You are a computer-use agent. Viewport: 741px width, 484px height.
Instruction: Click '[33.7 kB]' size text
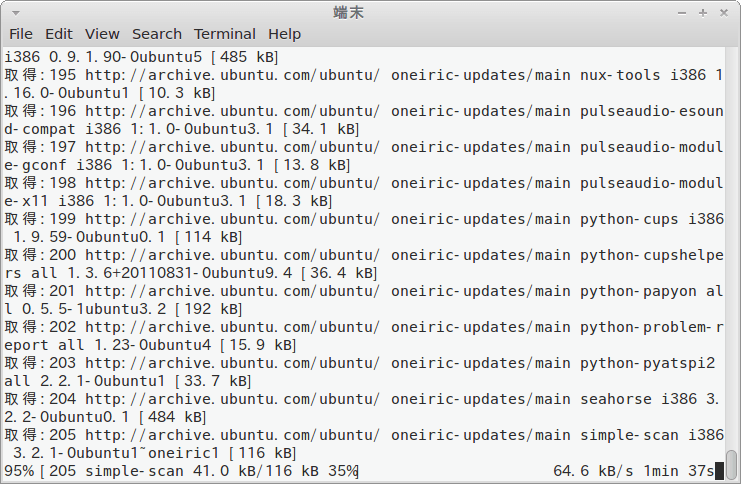pyautogui.click(x=213, y=380)
